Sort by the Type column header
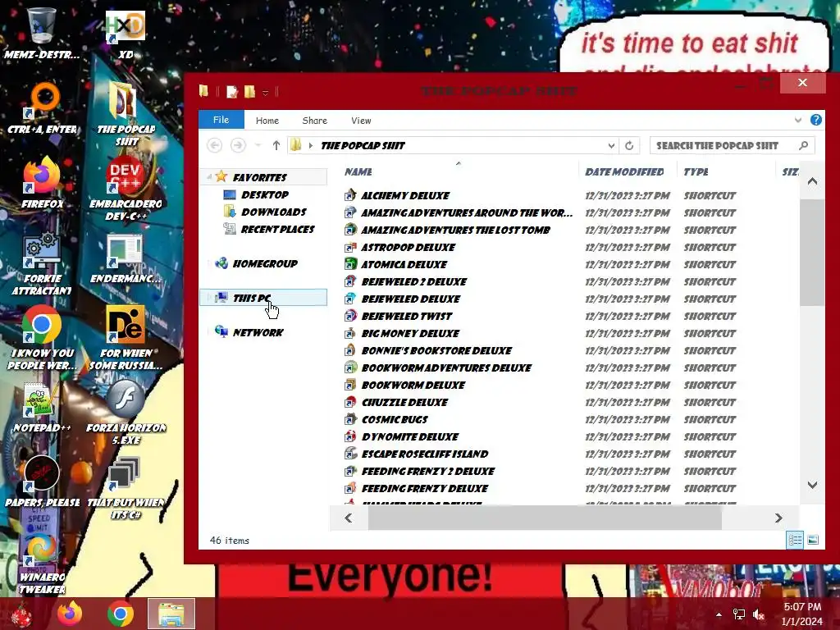The image size is (840, 630). pyautogui.click(x=726, y=171)
